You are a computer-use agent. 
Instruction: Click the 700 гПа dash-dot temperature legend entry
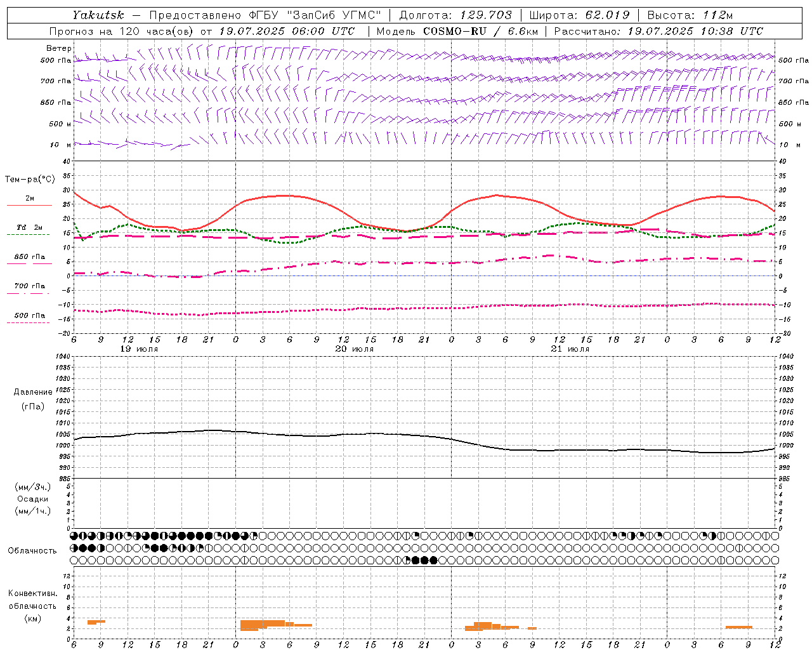pos(29,286)
